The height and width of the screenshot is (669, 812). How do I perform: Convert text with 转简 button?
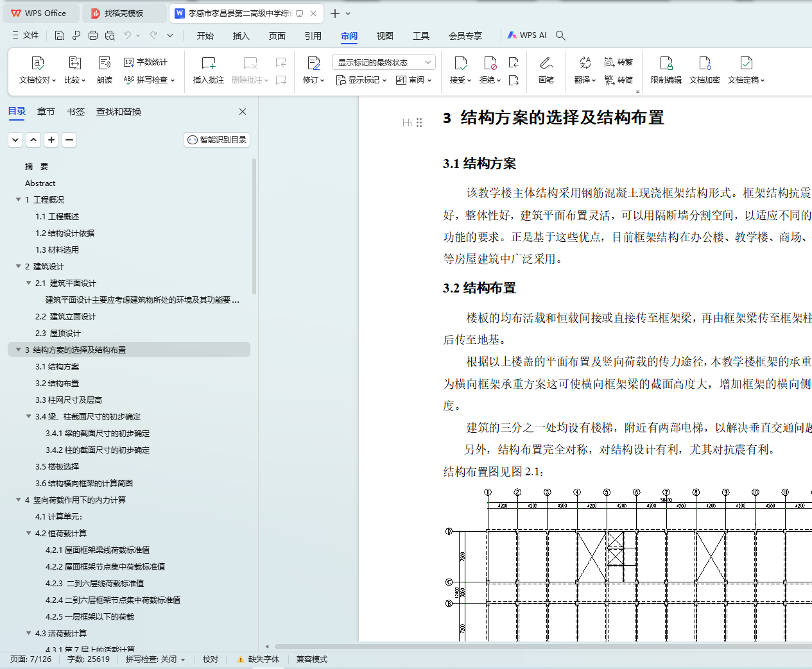pyautogui.click(x=619, y=80)
